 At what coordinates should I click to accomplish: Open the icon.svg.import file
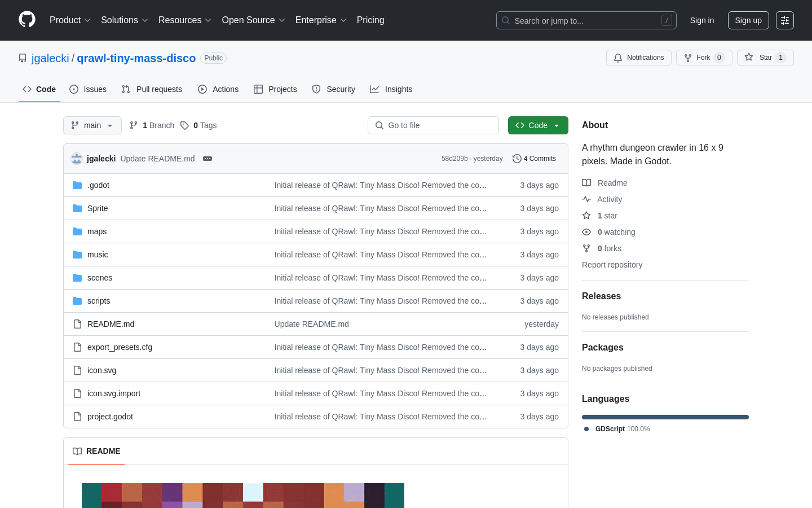point(114,393)
